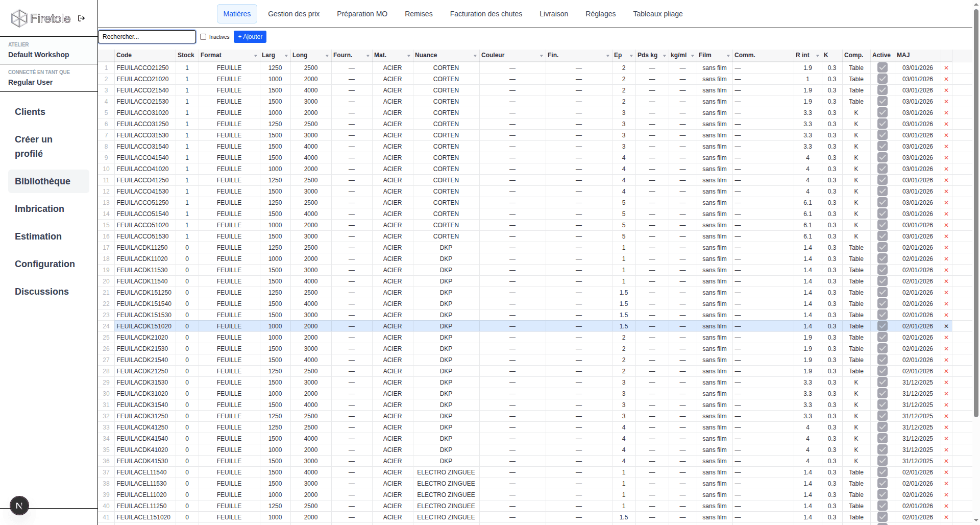Uncheck Active for FEUILACDK21540
This screenshot has height=525, width=980.
point(883,360)
